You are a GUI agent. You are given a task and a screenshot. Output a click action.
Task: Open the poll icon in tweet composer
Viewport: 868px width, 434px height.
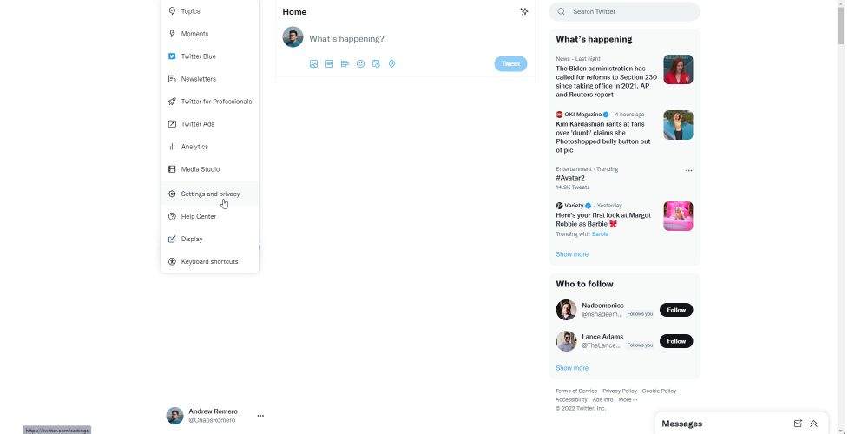tap(345, 63)
